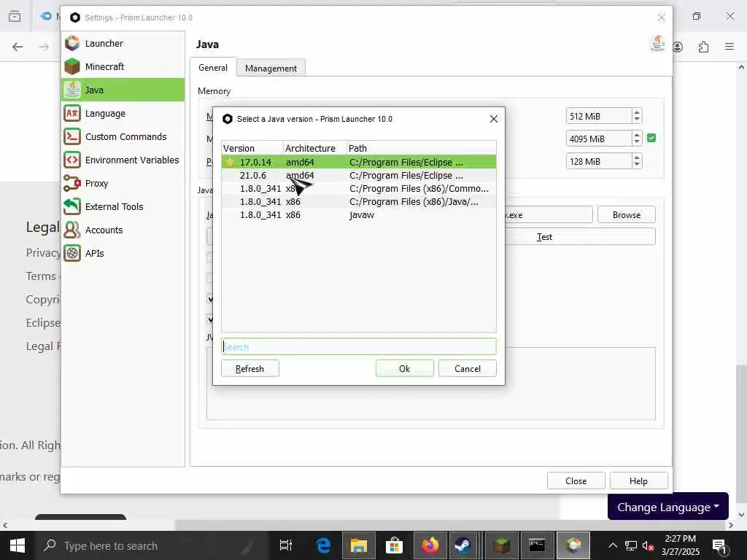Screen dimensions: 747x560
Task: Open the Proxy settings page
Action: (123, 183)
